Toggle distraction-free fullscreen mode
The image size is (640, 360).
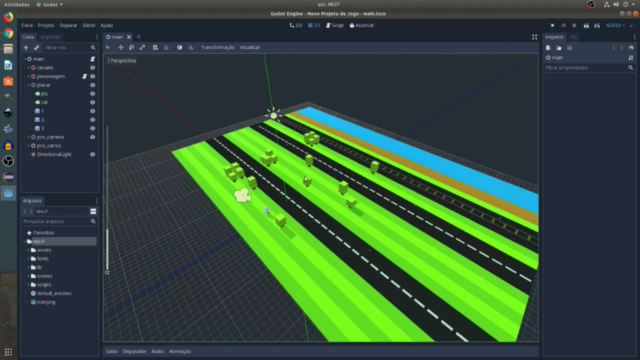pos(535,37)
